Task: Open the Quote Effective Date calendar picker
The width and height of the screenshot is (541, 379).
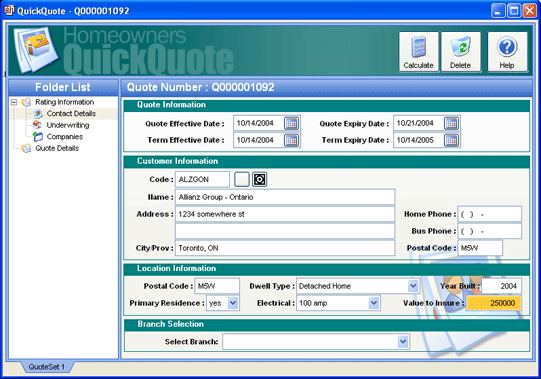Action: coord(292,123)
